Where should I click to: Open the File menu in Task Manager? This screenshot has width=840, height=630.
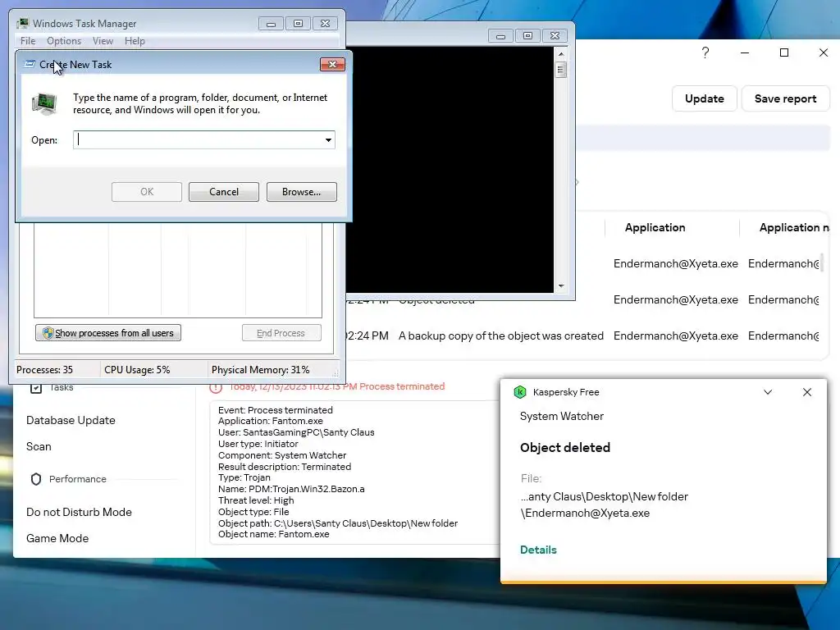point(27,41)
